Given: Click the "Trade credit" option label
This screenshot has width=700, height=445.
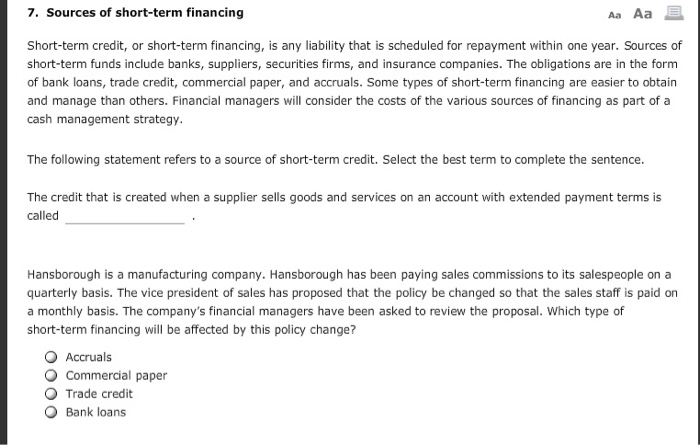Looking at the screenshot, I should [x=99, y=394].
